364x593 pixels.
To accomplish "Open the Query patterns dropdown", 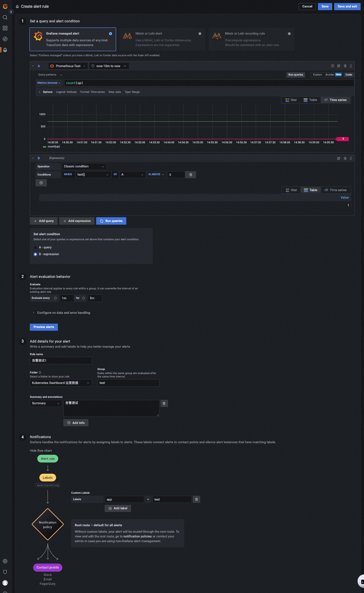I will pos(50,75).
